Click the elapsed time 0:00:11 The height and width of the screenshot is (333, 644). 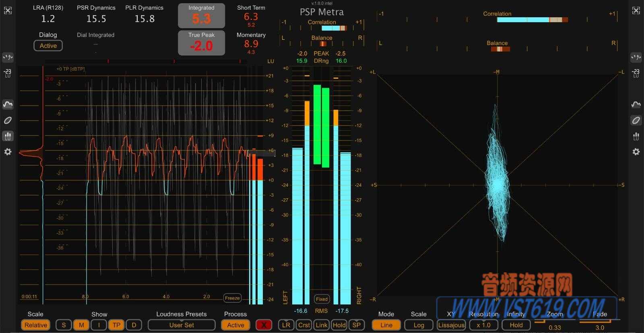[x=29, y=297]
